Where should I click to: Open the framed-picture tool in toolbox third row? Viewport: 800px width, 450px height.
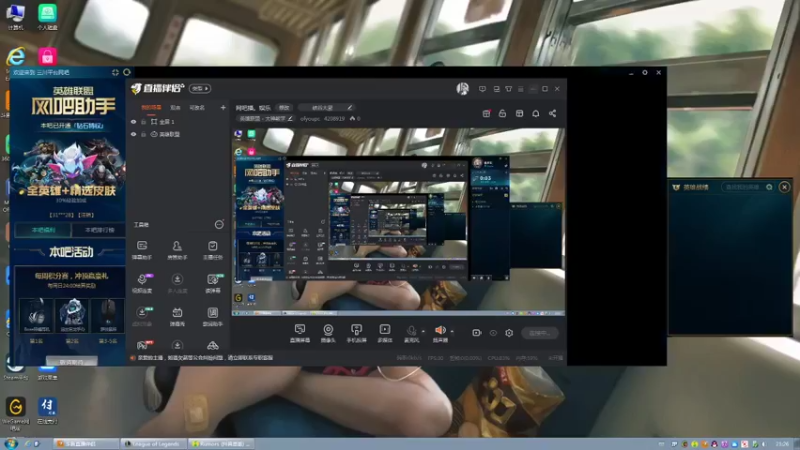[x=213, y=316]
